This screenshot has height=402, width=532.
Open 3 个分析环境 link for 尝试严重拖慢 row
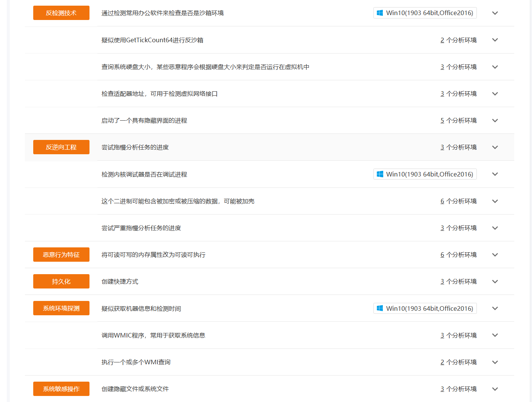coord(458,228)
